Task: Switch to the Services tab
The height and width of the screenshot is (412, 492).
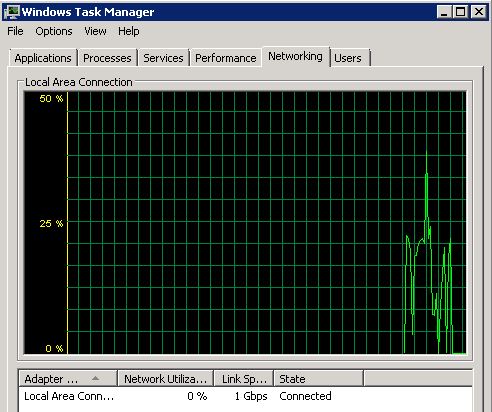Action: tap(163, 58)
